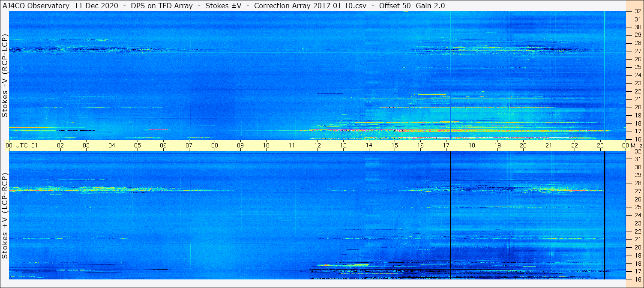Viewport: 644px width, 288px height.
Task: Click the 32 MHz label of Stokes +V panel
Action: point(638,151)
